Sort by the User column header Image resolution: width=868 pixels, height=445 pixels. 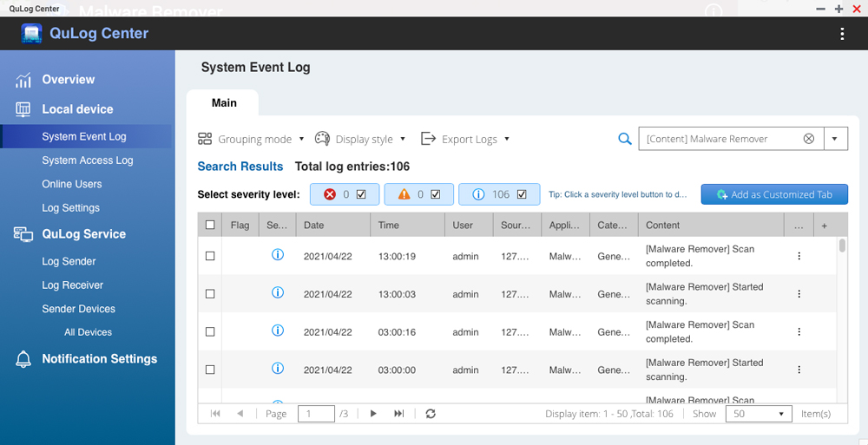tap(469, 226)
